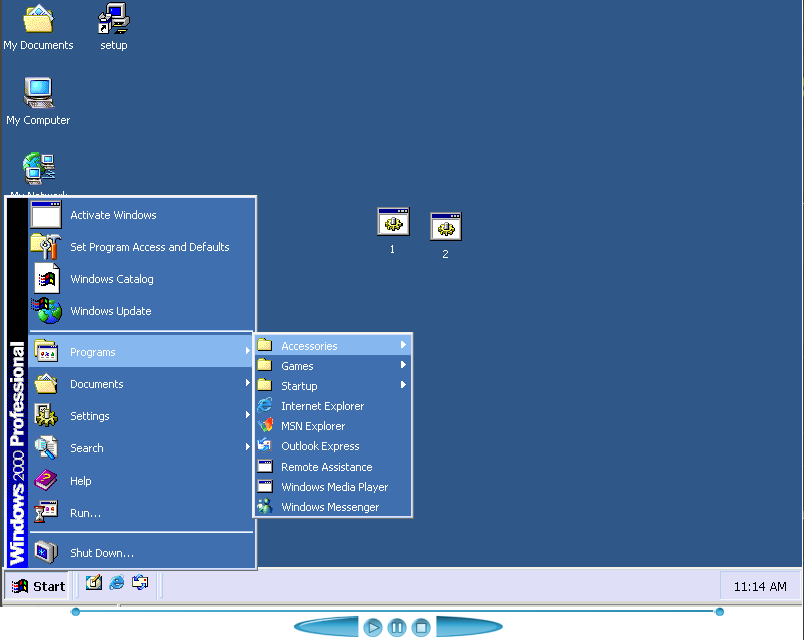Click the MSN Explorer butterfly icon

pos(265,425)
